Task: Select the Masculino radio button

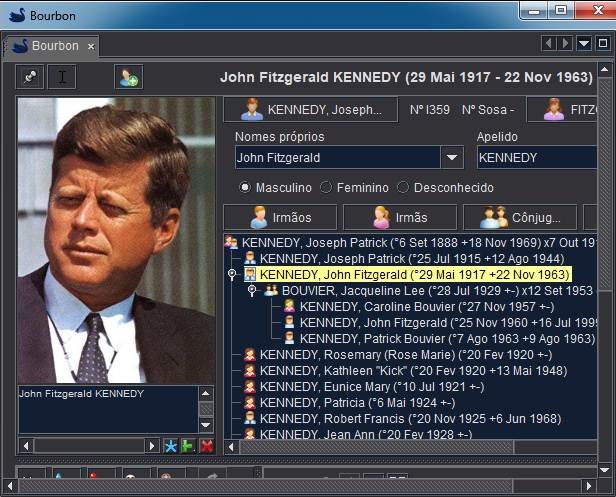Action: 244,187
